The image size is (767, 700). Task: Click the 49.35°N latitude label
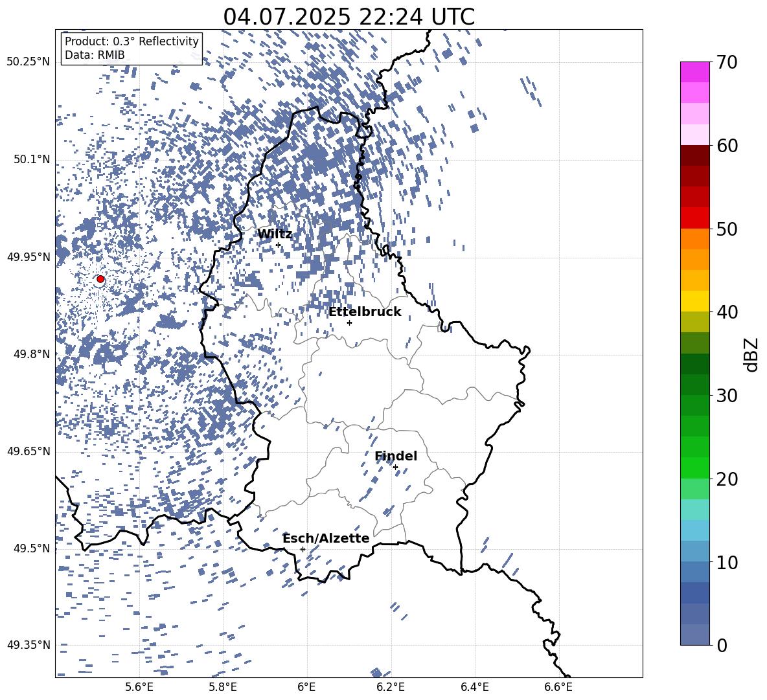click(x=29, y=645)
